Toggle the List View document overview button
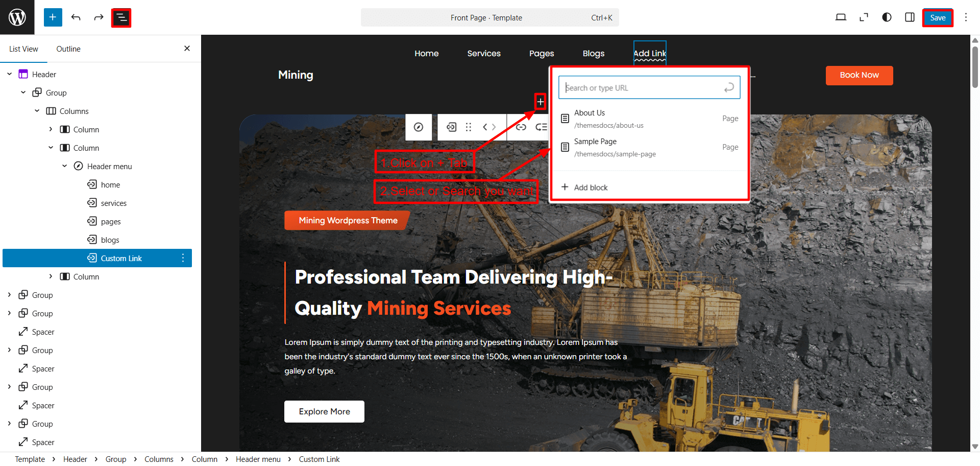The width and height of the screenshot is (980, 466). click(121, 18)
